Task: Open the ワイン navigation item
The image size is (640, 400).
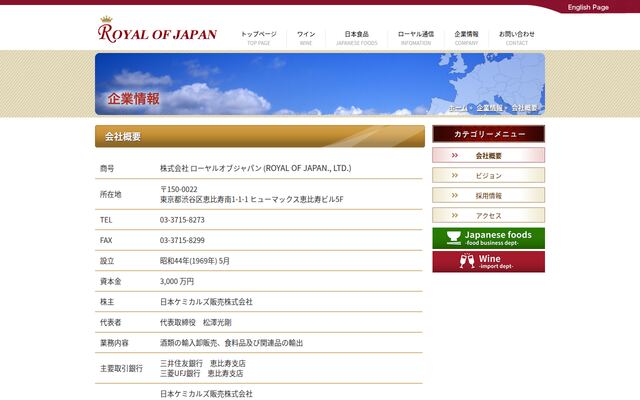Action: click(x=306, y=38)
